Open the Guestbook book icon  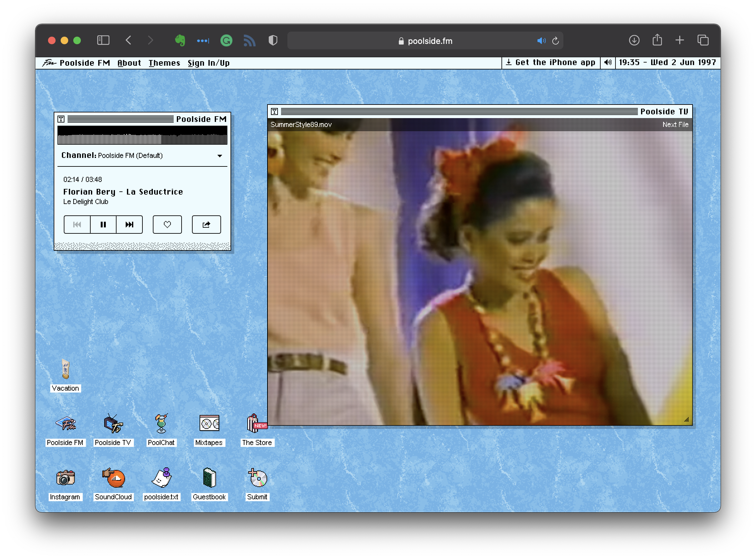[x=209, y=478]
